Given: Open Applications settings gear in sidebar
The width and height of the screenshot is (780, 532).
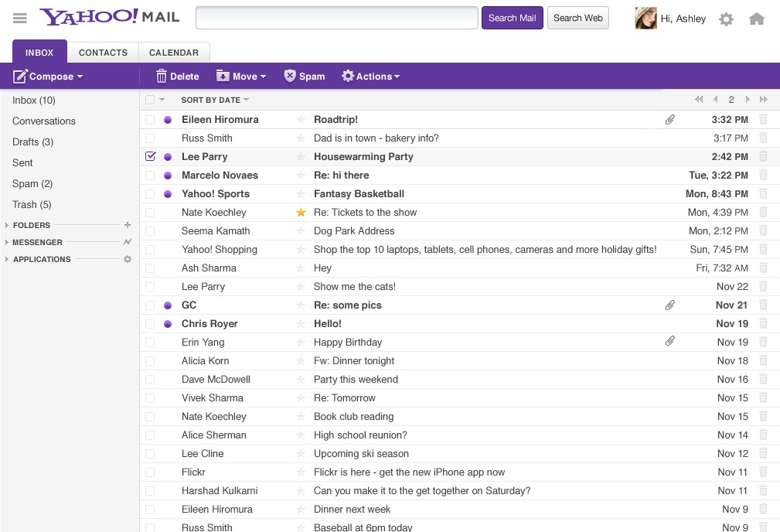Looking at the screenshot, I should 128,259.
